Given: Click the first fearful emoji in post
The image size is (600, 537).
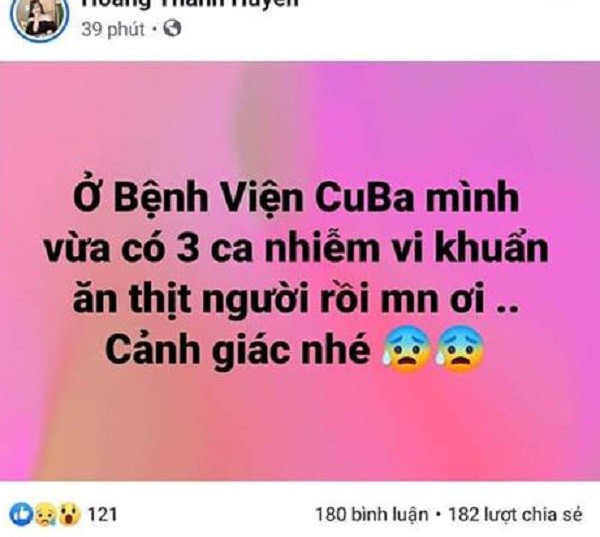Looking at the screenshot, I should click(x=406, y=349).
